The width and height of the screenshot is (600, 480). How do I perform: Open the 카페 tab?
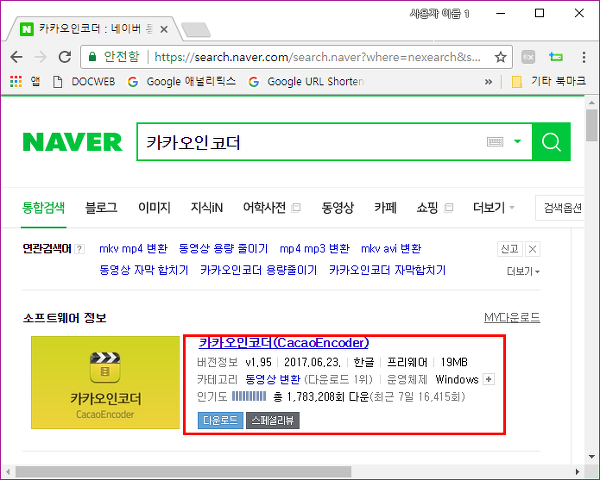[x=385, y=208]
